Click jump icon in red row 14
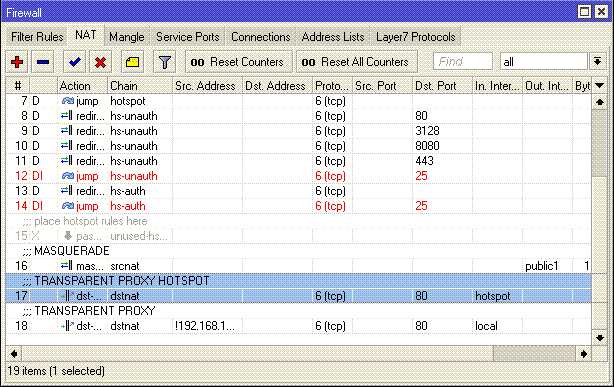Screen dimensions: 614x387 pos(67,206)
